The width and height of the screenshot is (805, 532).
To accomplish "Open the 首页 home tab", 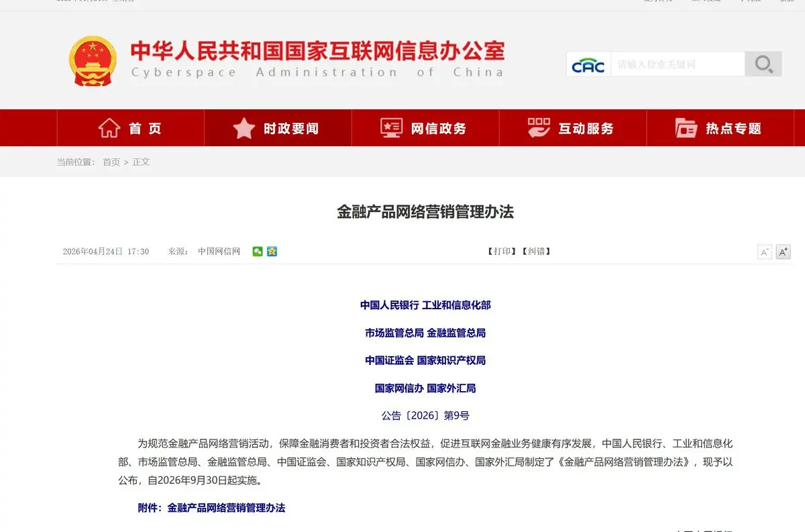I will pyautogui.click(x=131, y=128).
